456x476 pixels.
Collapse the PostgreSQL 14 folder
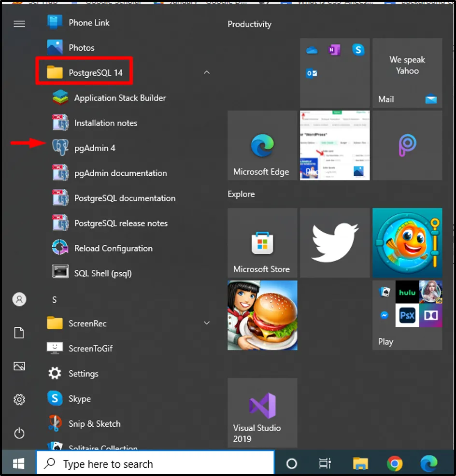click(x=207, y=72)
